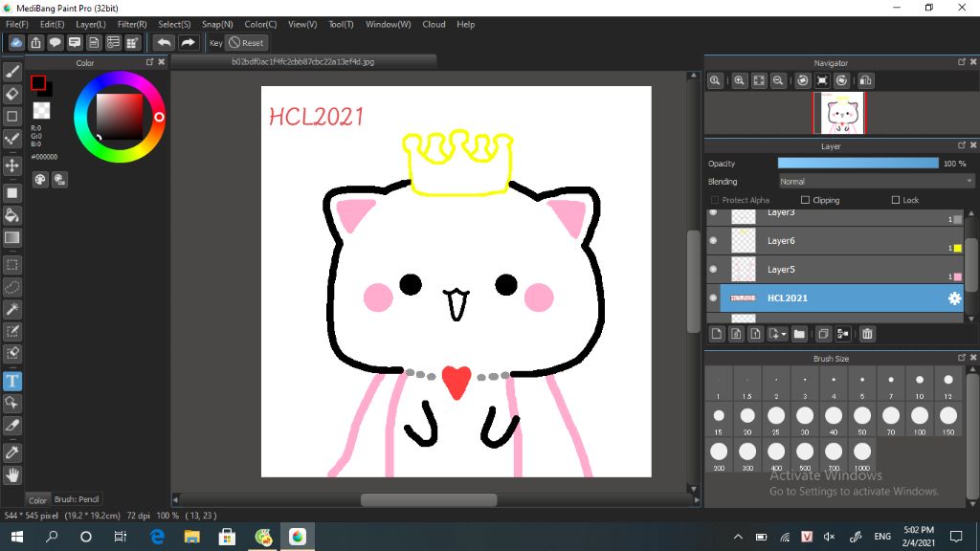Click the blue cloud save icon
This screenshot has width=980, height=551.
pos(16,42)
